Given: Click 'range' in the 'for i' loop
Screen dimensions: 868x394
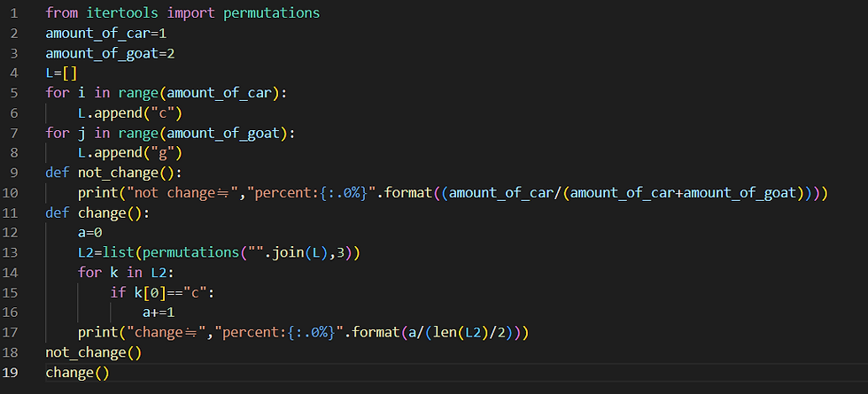Looking at the screenshot, I should coord(138,93).
